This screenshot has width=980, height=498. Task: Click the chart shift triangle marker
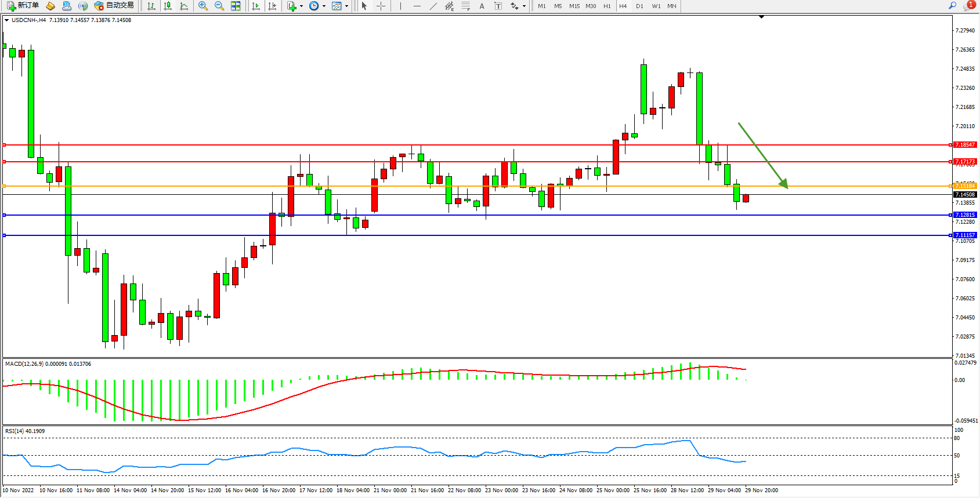point(761,17)
